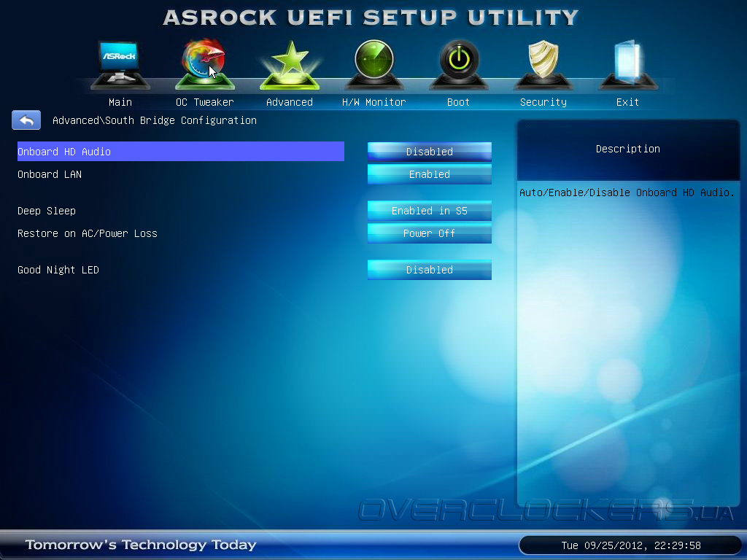Open the Security shield icon

(543, 64)
